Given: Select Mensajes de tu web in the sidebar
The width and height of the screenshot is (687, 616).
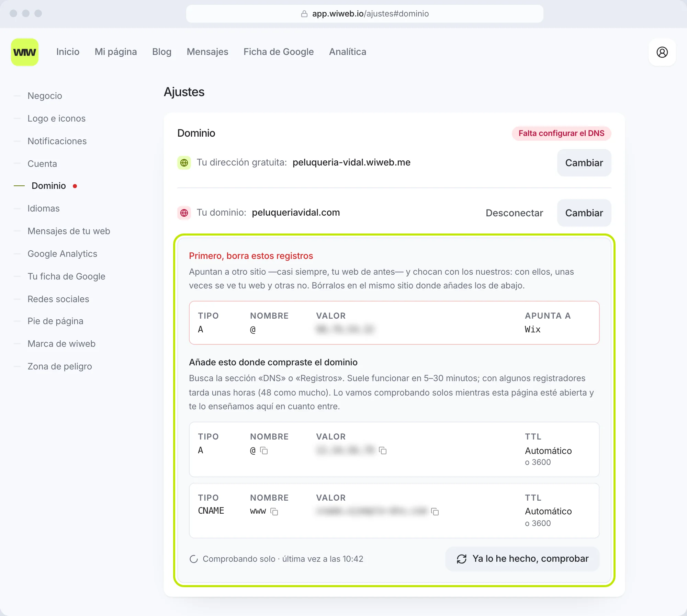Looking at the screenshot, I should pyautogui.click(x=69, y=231).
